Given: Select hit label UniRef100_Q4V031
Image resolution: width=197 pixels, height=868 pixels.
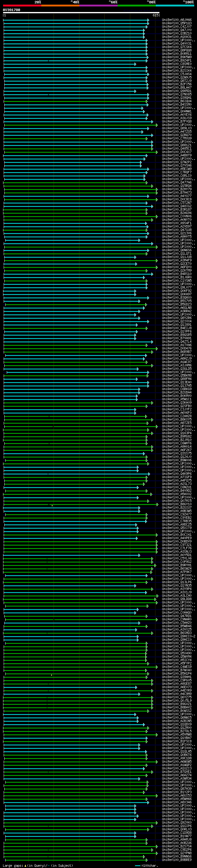Looking at the screenshot, I should 177,43.
